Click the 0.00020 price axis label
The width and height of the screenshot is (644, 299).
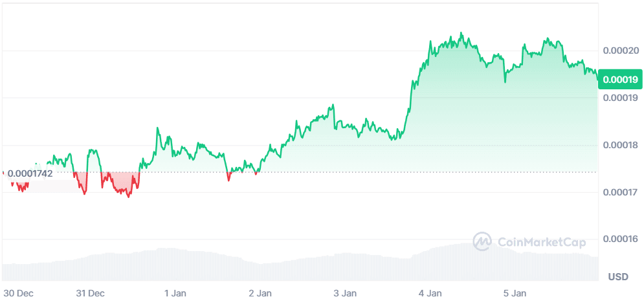(x=621, y=50)
